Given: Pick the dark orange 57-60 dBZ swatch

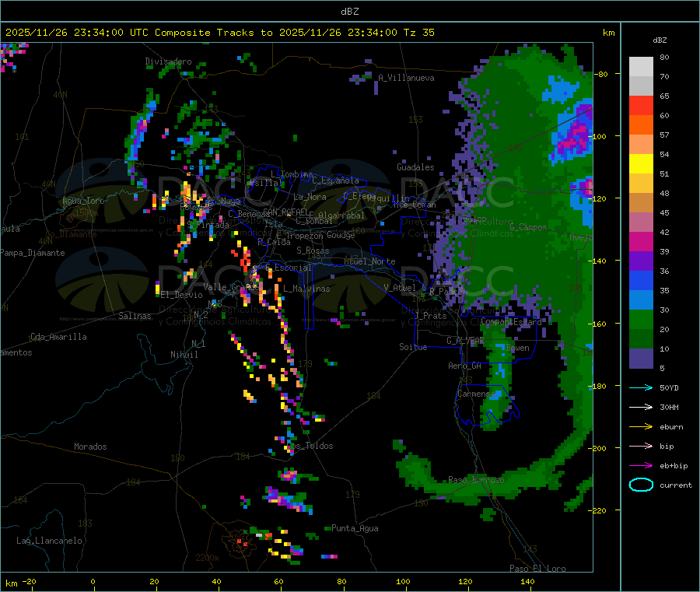Looking at the screenshot, I should point(641,125).
